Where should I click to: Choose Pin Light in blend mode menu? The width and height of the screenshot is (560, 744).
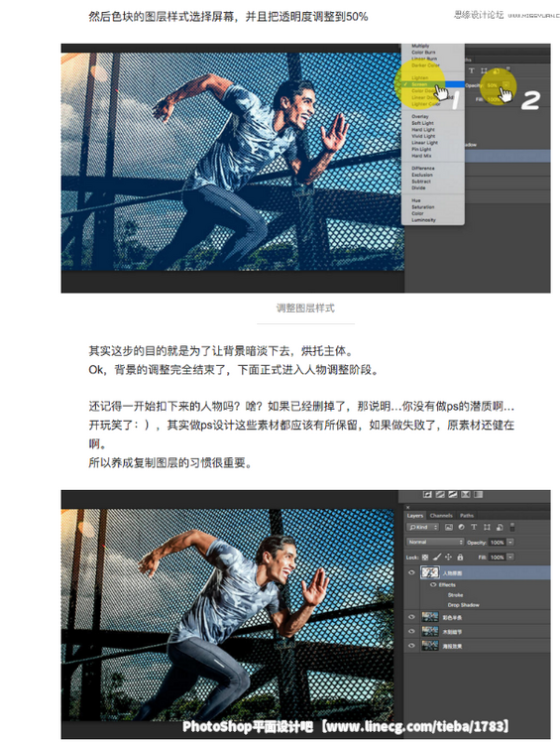tap(433, 149)
